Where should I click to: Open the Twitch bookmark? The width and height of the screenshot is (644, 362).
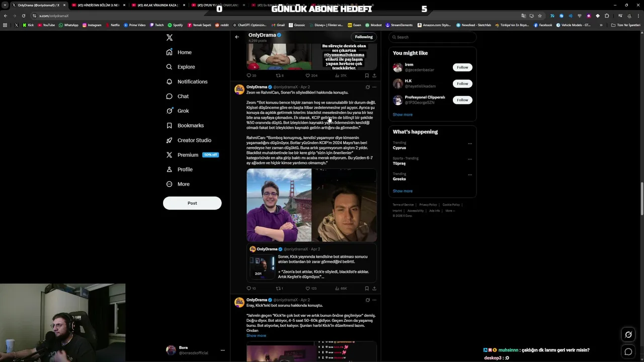coord(156,25)
